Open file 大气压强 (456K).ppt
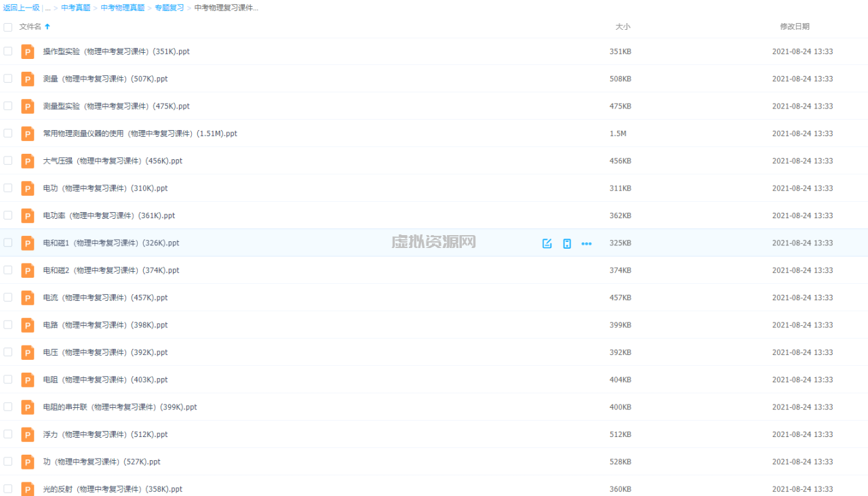 pyautogui.click(x=113, y=161)
